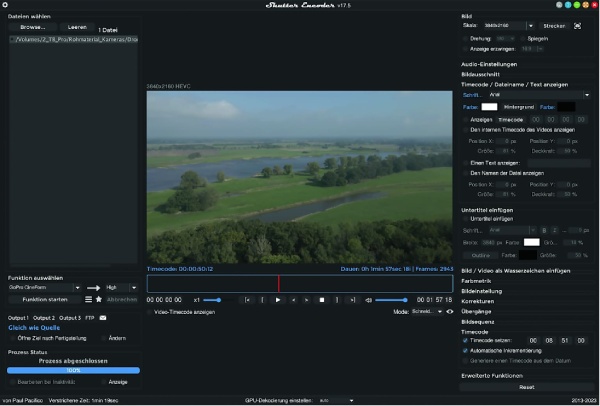
Task: Open the GPU-Dekodierung 'auto' dropdown
Action: pos(336,400)
